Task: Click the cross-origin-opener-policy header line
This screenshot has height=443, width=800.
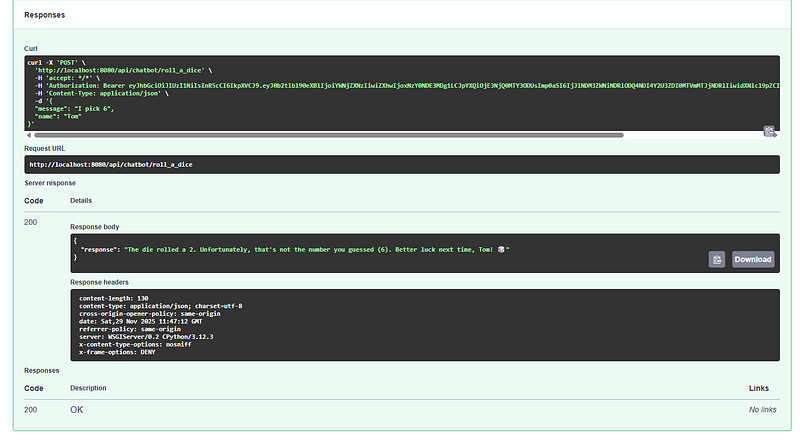Action: click(x=149, y=314)
